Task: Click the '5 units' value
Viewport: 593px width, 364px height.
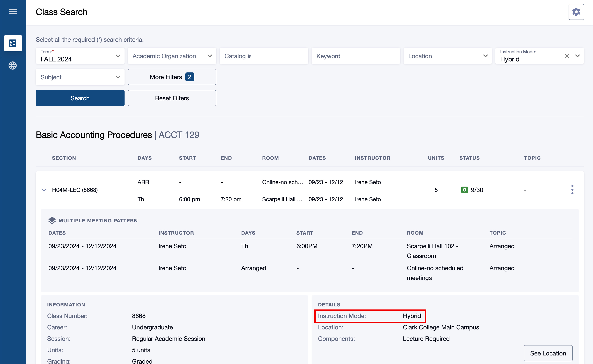Action: pyautogui.click(x=141, y=350)
